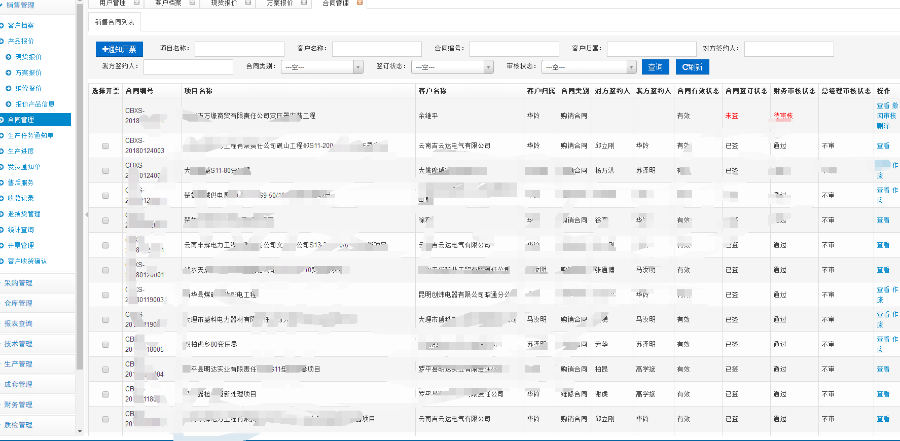This screenshot has height=441, width=900.
Task: Click sidebar scrollbar down arrow
Action: click(80, 431)
